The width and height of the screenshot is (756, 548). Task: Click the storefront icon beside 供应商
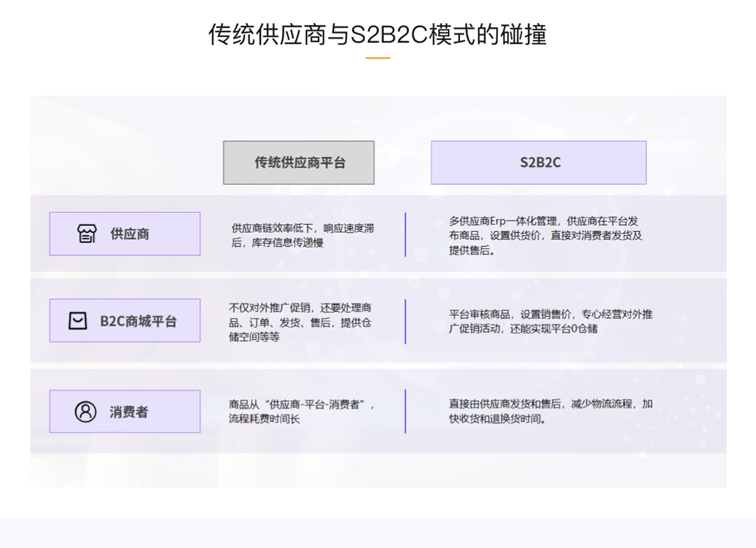(x=87, y=234)
